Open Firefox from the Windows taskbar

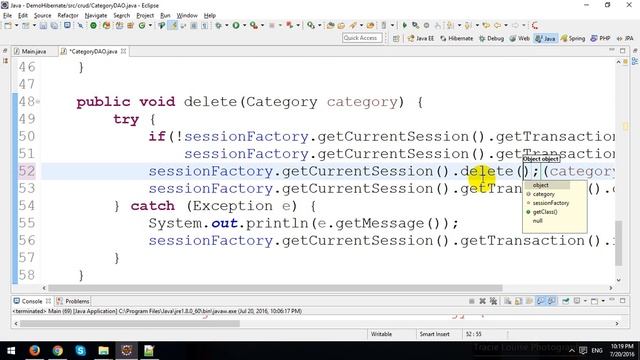click(34, 350)
